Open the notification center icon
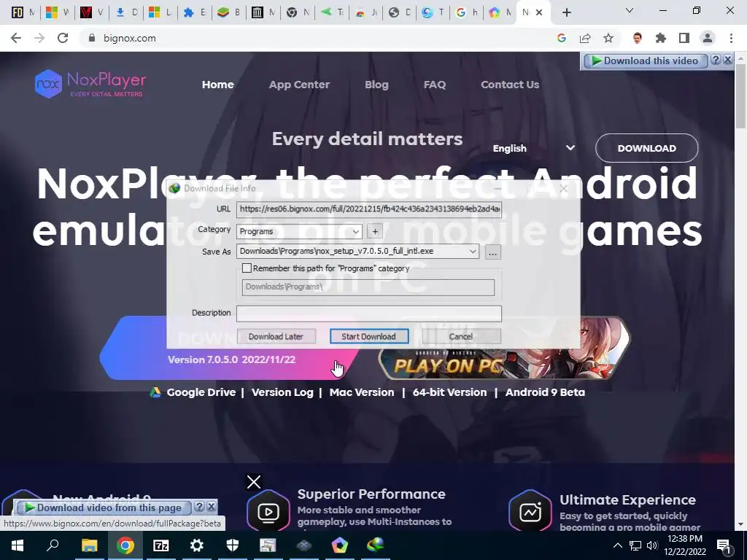Image resolution: width=747 pixels, height=560 pixels. 724,546
